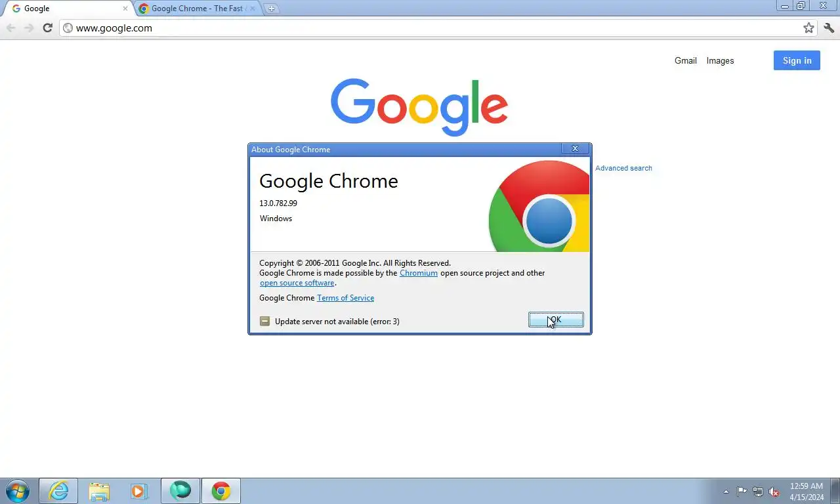Open the Windows Start menu

(18, 491)
